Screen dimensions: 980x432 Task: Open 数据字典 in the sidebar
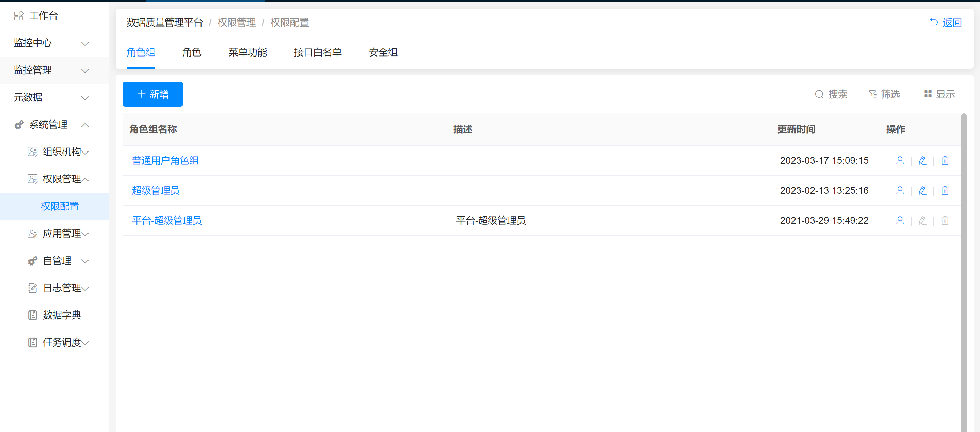tap(54, 315)
